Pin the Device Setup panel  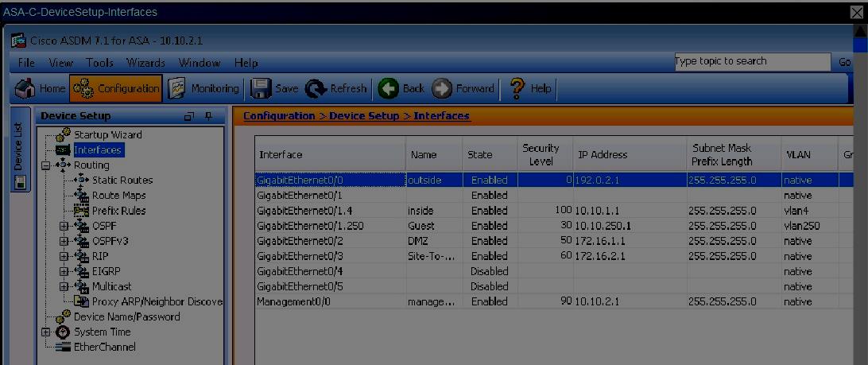tap(209, 116)
